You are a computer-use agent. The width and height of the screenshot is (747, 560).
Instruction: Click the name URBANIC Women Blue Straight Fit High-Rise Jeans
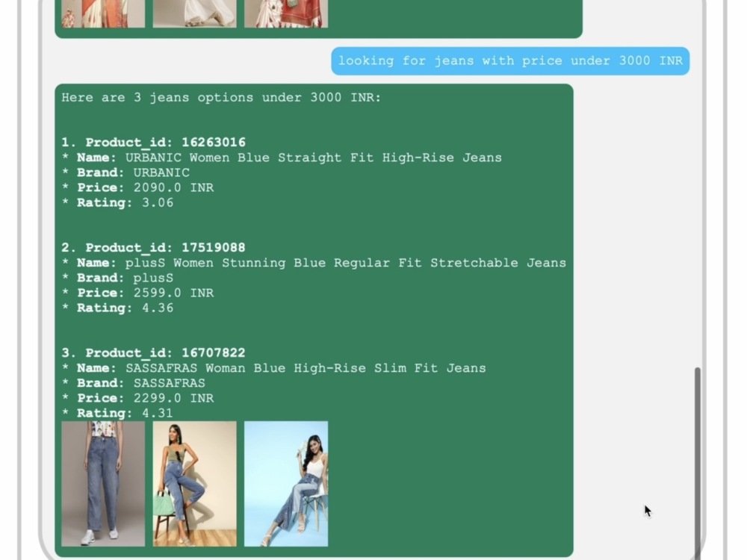point(314,158)
